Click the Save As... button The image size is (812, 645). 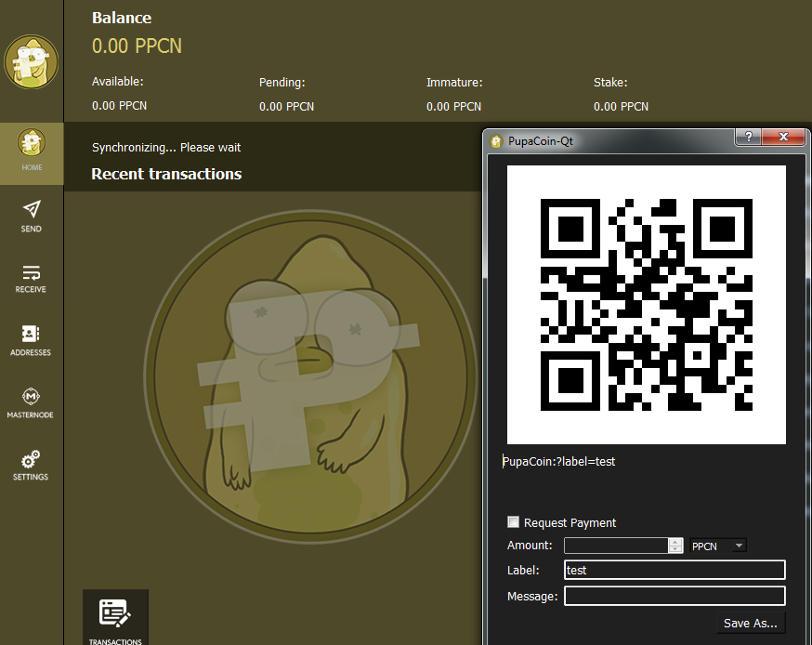click(751, 623)
